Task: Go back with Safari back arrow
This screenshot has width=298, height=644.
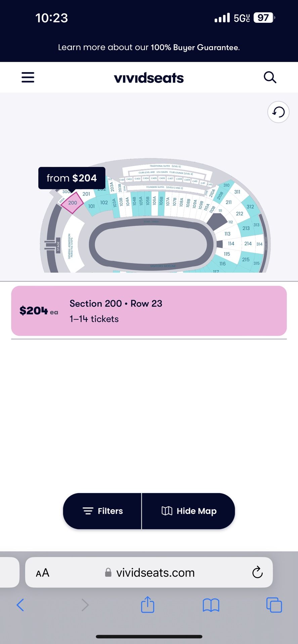Action: click(20, 605)
